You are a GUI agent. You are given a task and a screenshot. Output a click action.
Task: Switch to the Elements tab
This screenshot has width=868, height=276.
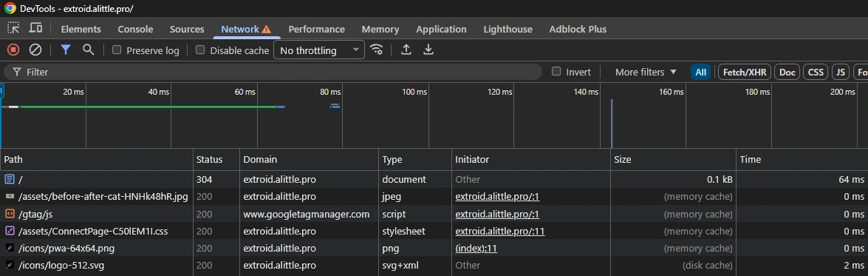click(x=81, y=30)
